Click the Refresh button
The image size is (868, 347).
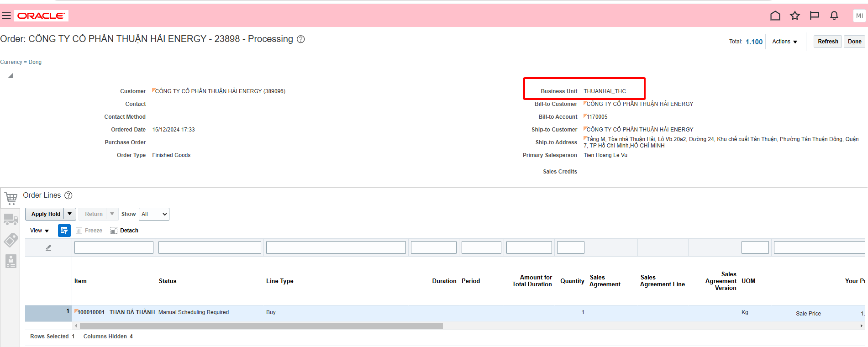click(x=828, y=42)
